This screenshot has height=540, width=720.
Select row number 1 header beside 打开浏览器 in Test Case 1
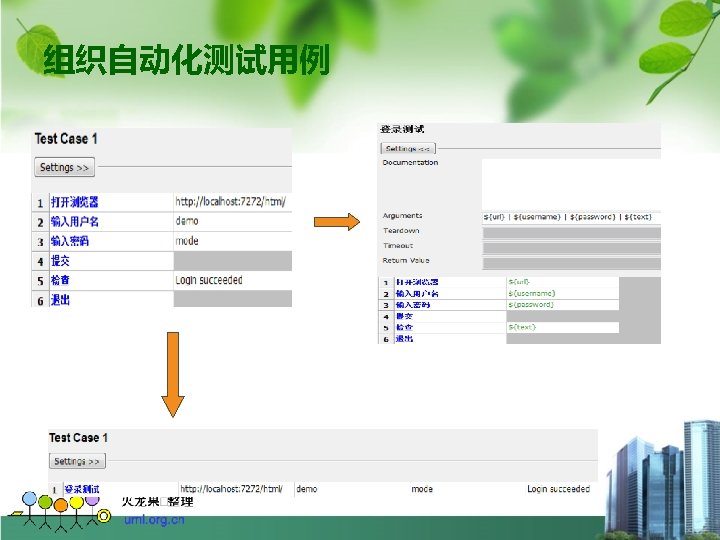[x=40, y=202]
